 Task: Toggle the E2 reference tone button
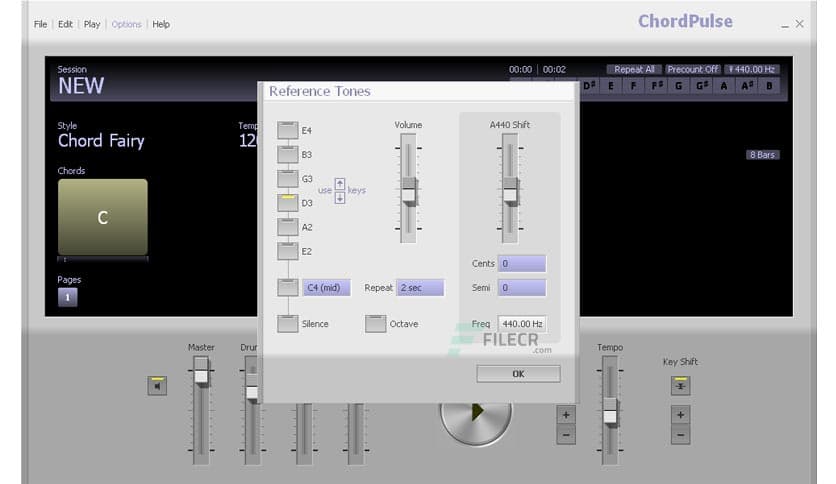[287, 251]
